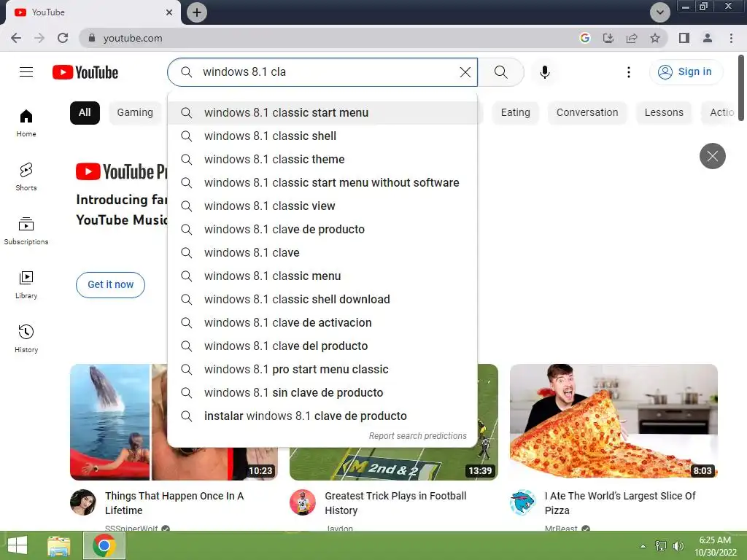
Task: Click Chrome icon in the taskbar
Action: tap(104, 545)
